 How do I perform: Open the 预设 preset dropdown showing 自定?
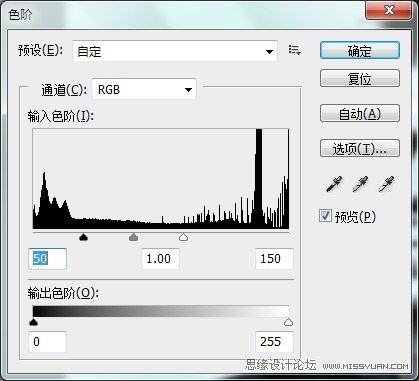point(175,51)
